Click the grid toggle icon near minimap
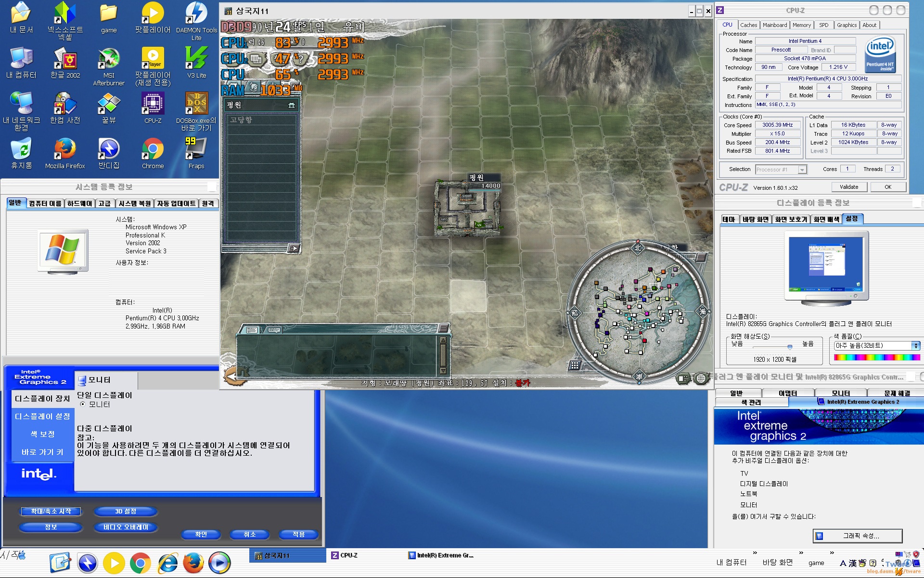924x578 pixels. [x=574, y=365]
